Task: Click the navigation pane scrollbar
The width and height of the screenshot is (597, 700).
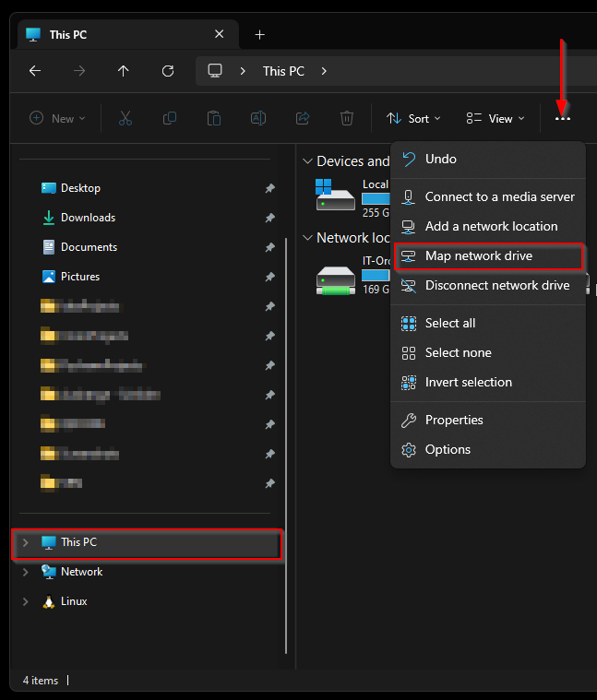Action: 286,445
